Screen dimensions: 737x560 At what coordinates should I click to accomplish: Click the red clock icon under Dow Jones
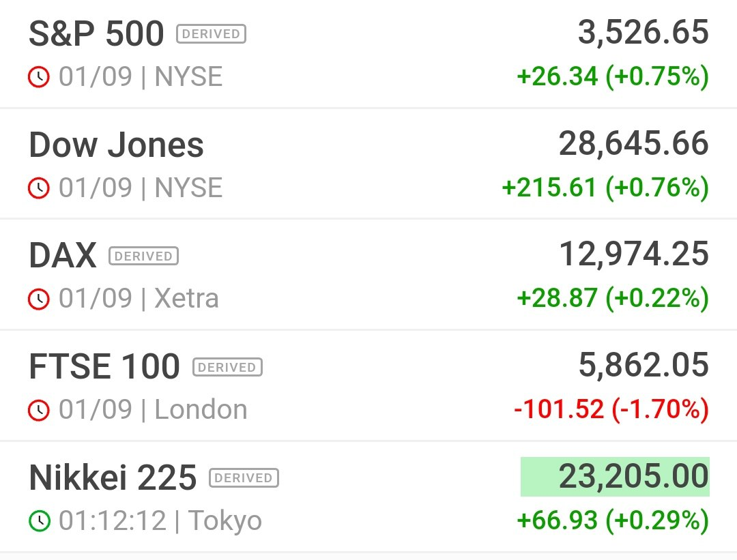click(38, 188)
